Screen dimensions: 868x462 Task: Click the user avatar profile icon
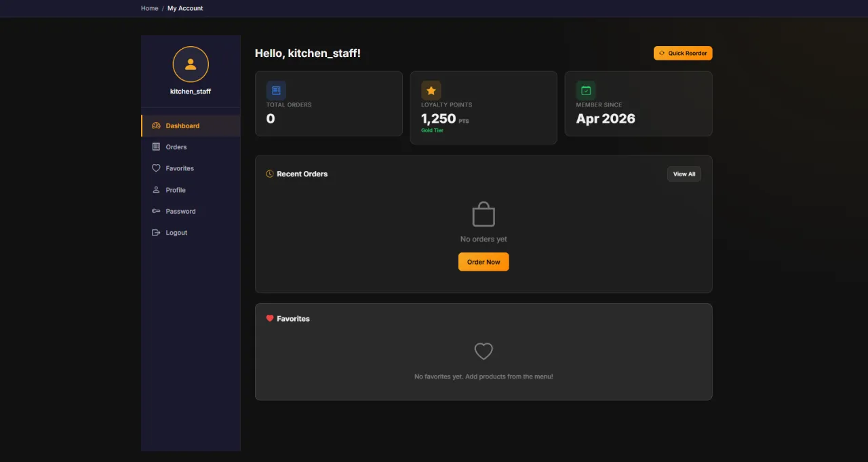[x=191, y=64]
